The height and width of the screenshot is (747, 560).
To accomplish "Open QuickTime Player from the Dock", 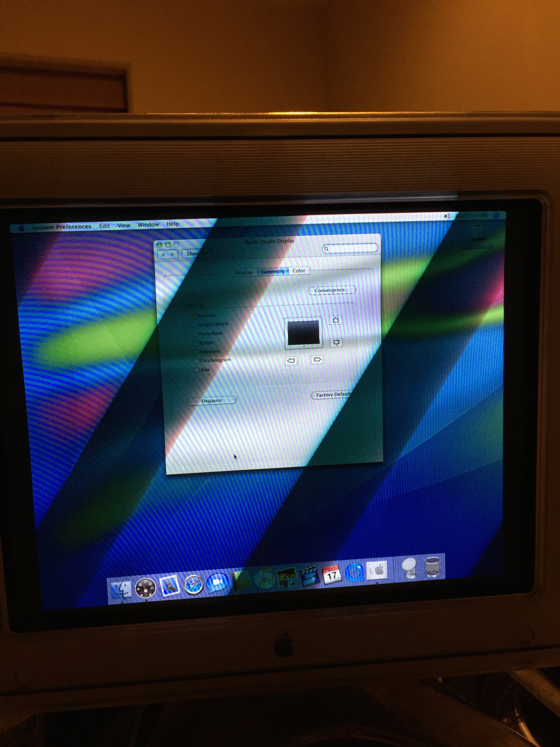I will click(354, 572).
